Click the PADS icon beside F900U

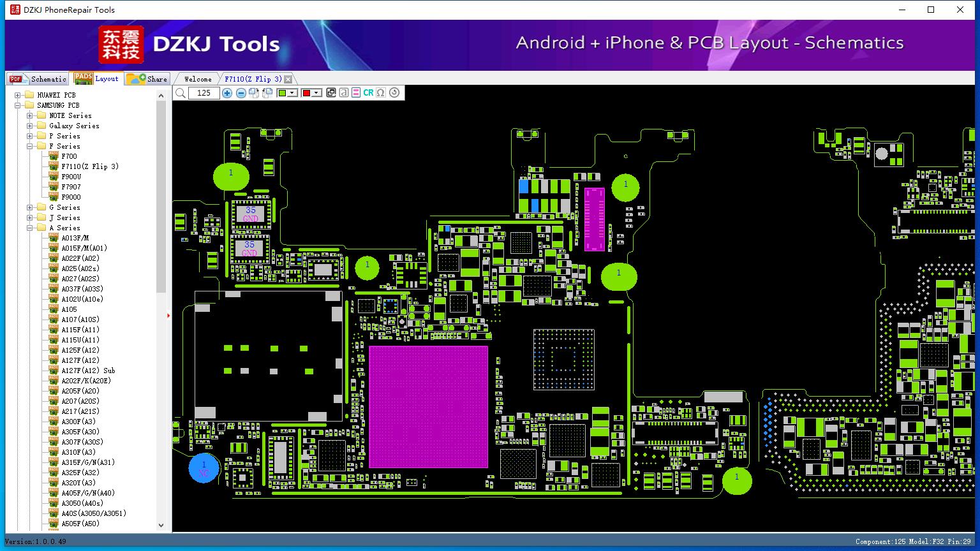pos(54,177)
